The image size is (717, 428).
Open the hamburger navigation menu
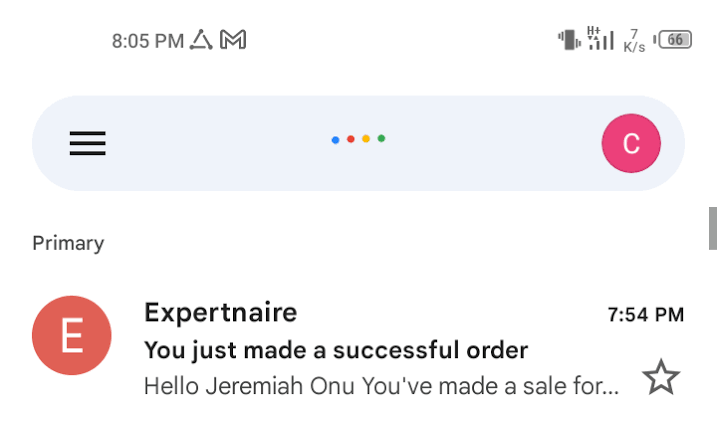click(x=87, y=143)
